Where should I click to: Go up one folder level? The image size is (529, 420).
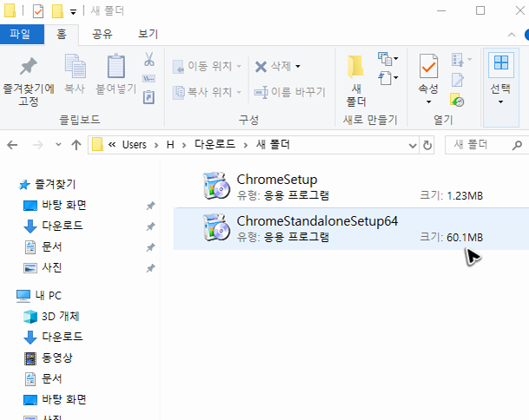76,145
